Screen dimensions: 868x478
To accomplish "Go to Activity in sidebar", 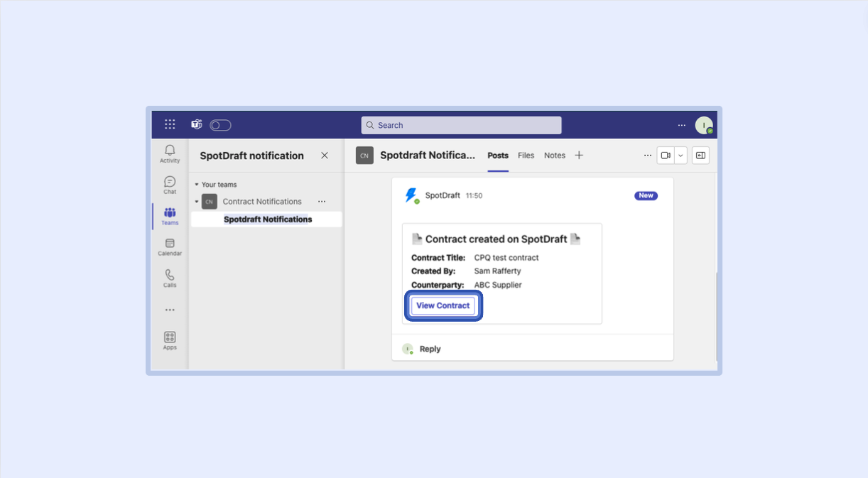I will tap(170, 154).
